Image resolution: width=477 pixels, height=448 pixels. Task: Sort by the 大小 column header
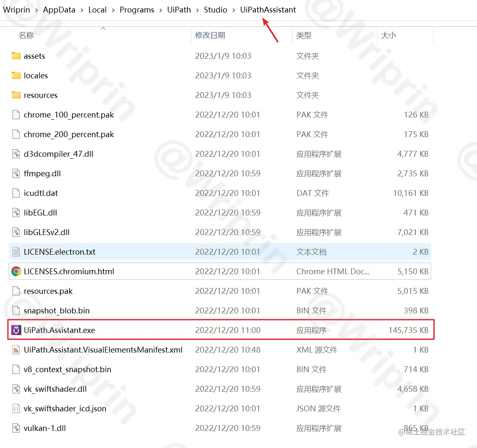(x=389, y=35)
